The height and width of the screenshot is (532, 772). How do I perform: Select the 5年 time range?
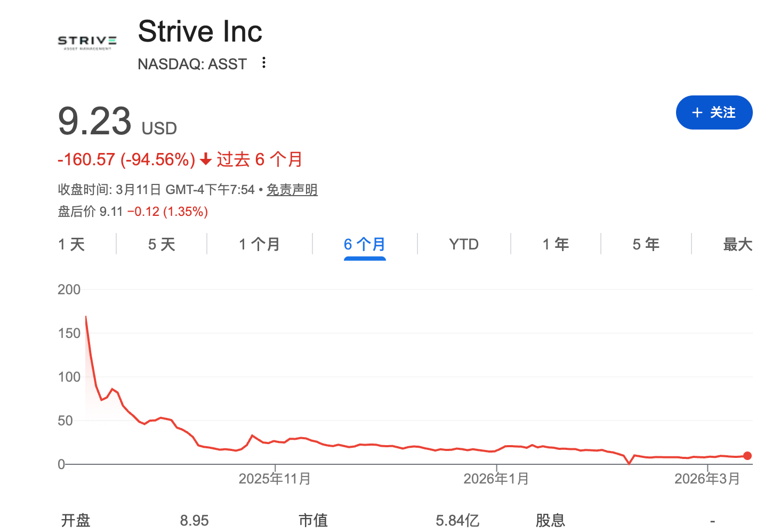pos(645,244)
